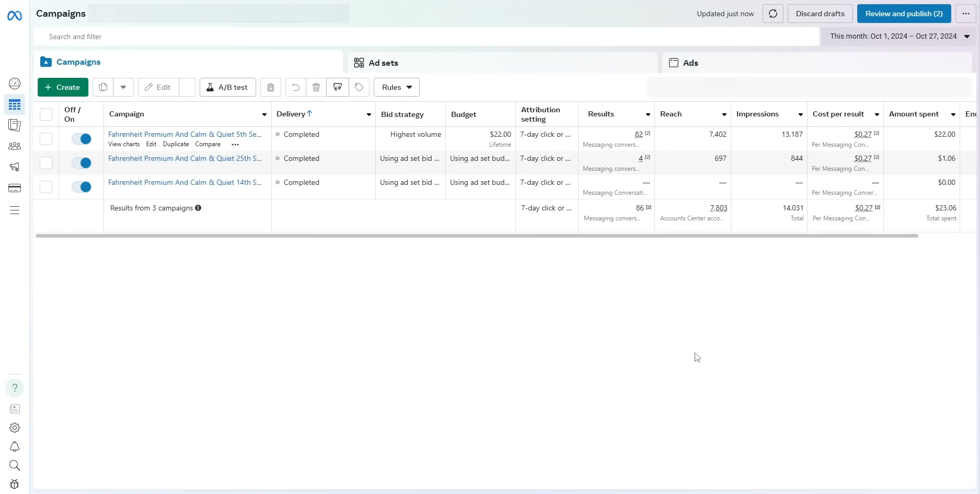Check the select-all campaigns checkbox
Viewport: 980px width, 494px height.
[x=46, y=114]
